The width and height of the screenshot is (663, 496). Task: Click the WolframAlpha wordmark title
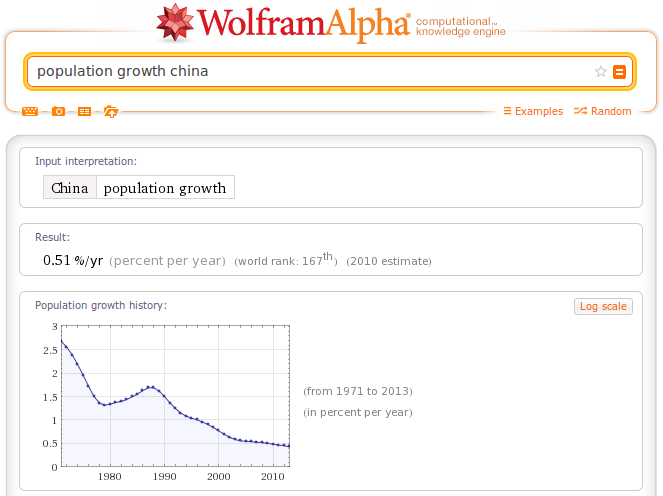click(304, 23)
